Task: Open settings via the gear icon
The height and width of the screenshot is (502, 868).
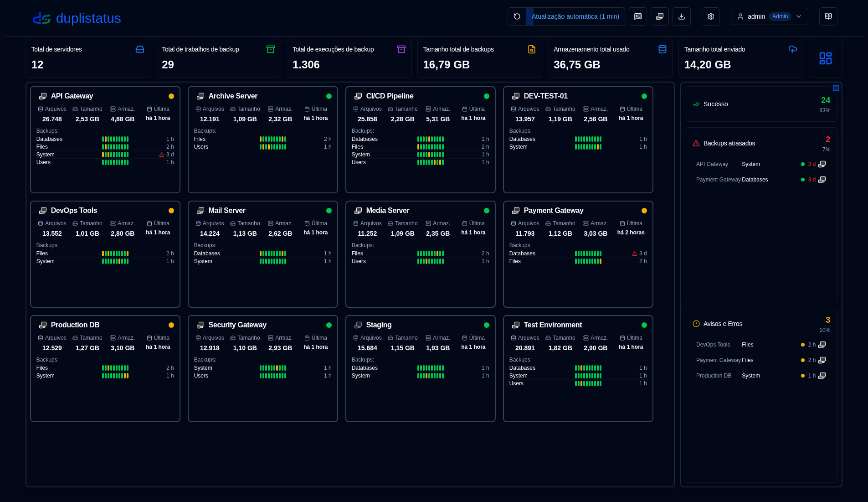Action: click(x=711, y=16)
